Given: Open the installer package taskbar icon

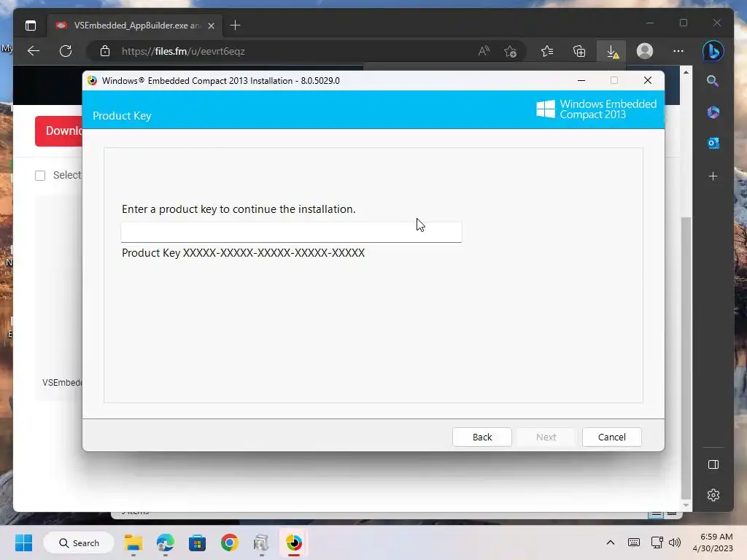Looking at the screenshot, I should tap(262, 542).
